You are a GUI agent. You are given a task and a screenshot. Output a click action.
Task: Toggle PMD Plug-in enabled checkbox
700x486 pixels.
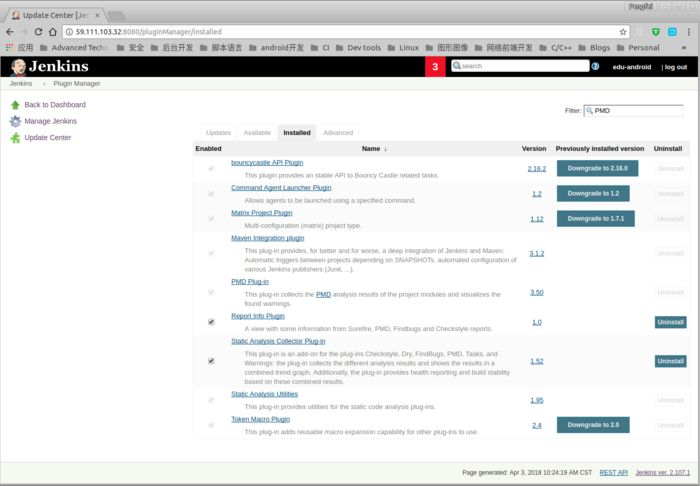211,292
